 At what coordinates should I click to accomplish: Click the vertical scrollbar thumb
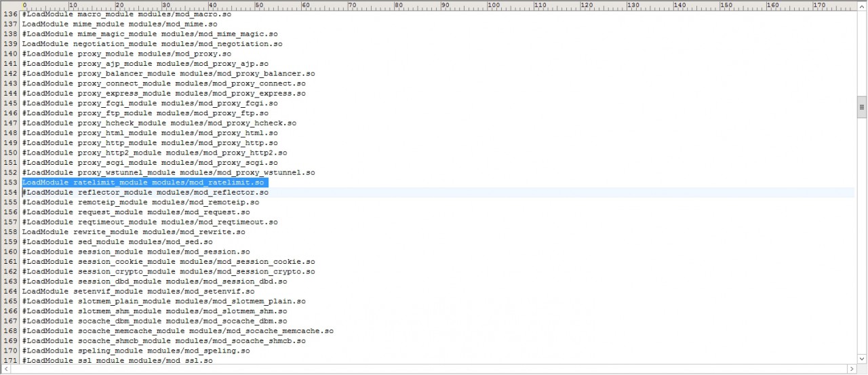(862, 107)
